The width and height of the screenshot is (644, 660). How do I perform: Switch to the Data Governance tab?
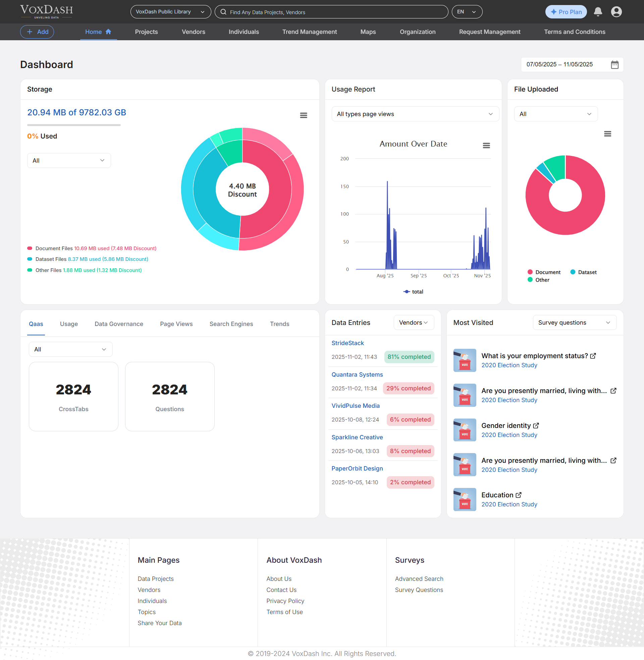coord(119,324)
